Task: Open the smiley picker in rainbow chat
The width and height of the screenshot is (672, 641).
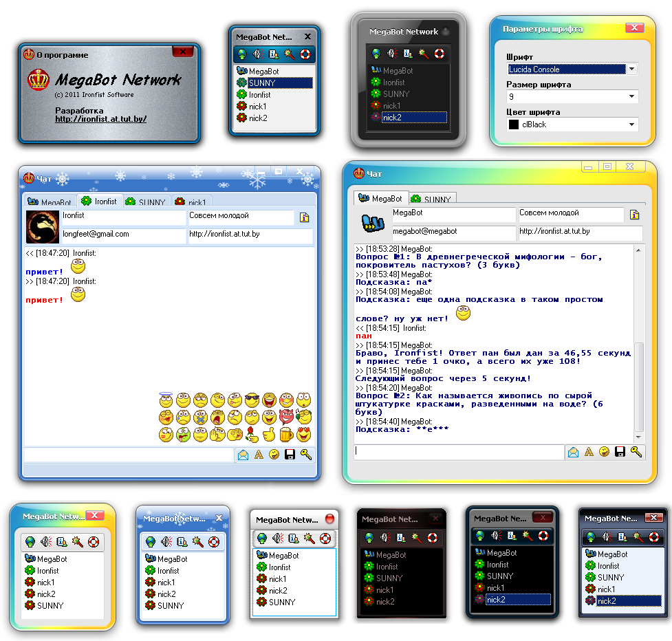Action: pyautogui.click(x=605, y=451)
